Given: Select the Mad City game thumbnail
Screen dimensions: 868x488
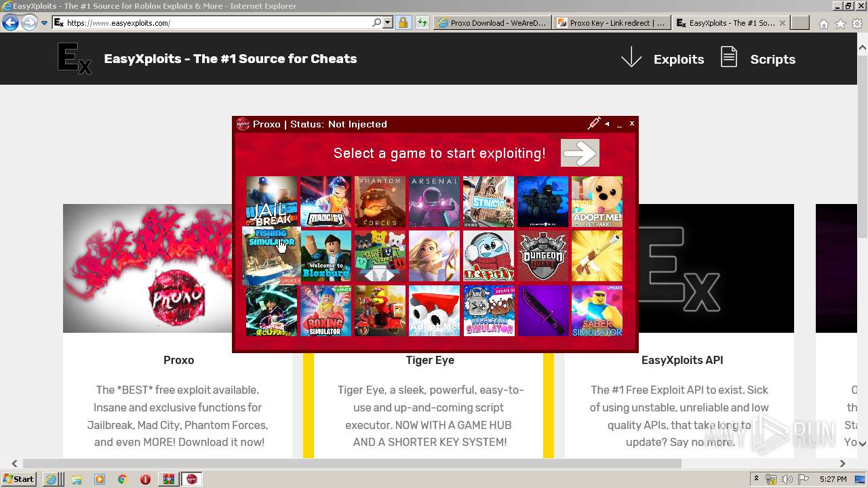Looking at the screenshot, I should coord(325,201).
